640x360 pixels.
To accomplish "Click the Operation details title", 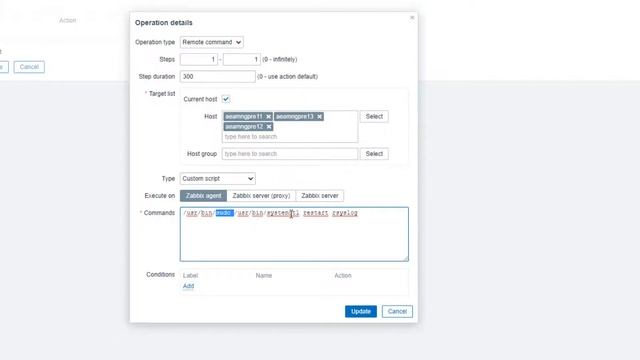I will (164, 23).
